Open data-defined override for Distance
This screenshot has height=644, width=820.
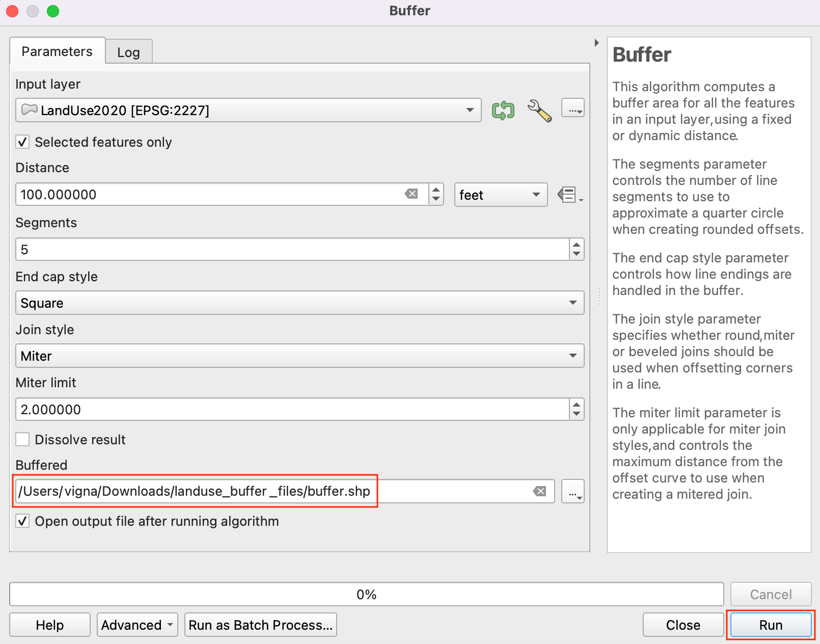point(569,195)
